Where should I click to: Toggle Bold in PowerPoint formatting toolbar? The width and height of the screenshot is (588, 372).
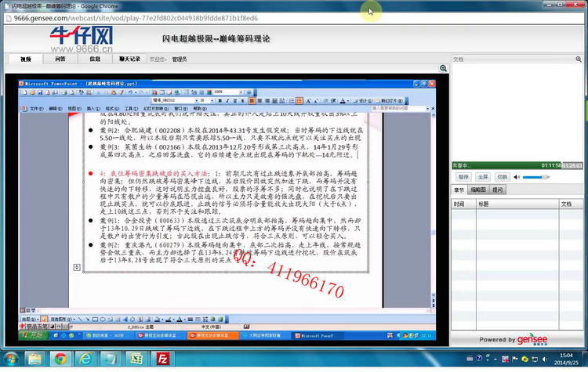click(220, 101)
